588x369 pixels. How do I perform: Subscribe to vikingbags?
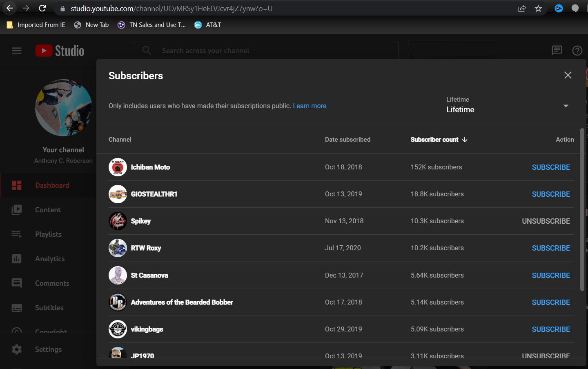tap(551, 329)
